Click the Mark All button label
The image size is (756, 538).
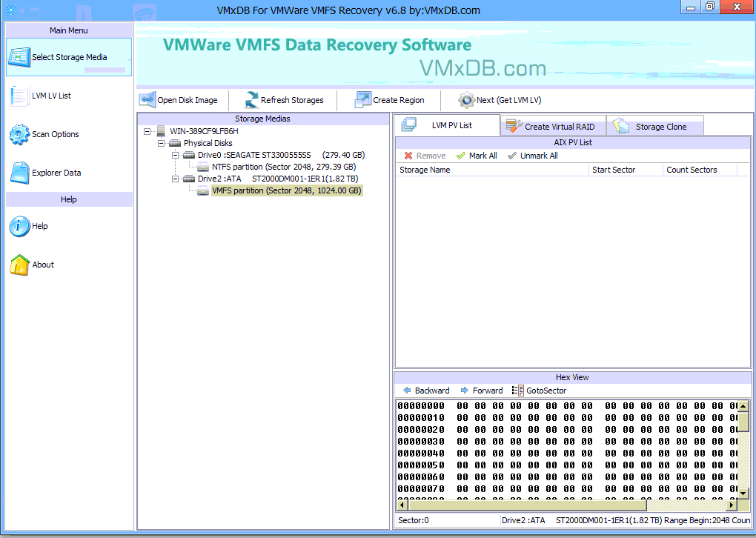(483, 156)
